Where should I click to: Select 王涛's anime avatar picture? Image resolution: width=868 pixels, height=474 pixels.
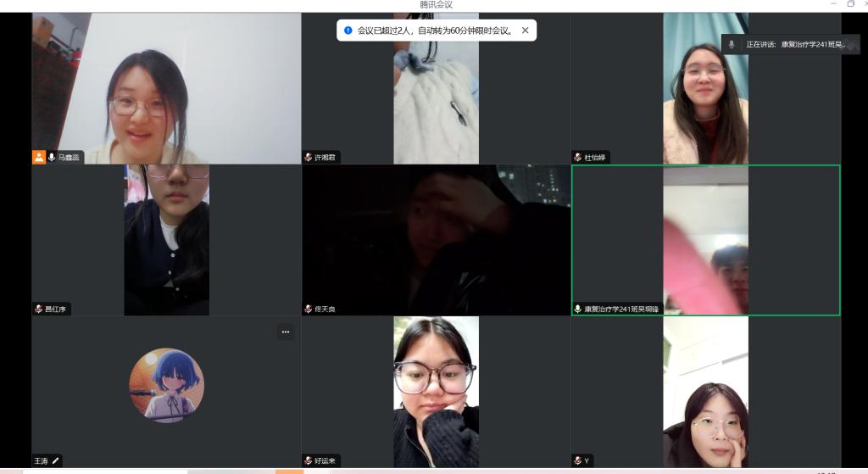click(x=166, y=385)
